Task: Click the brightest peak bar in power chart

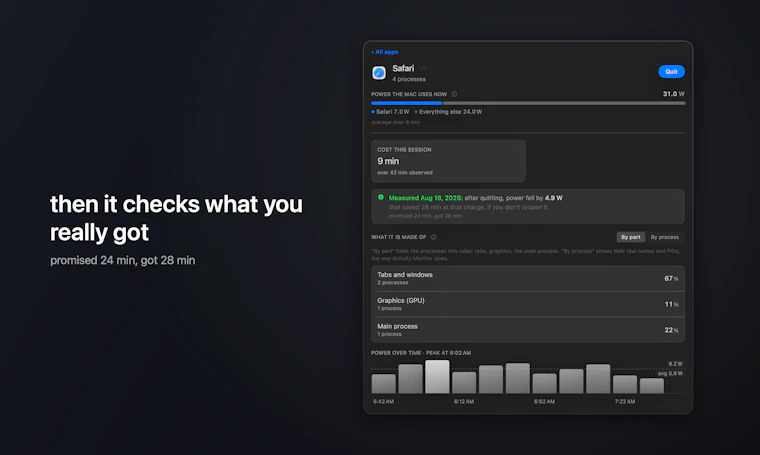Action: [437, 377]
